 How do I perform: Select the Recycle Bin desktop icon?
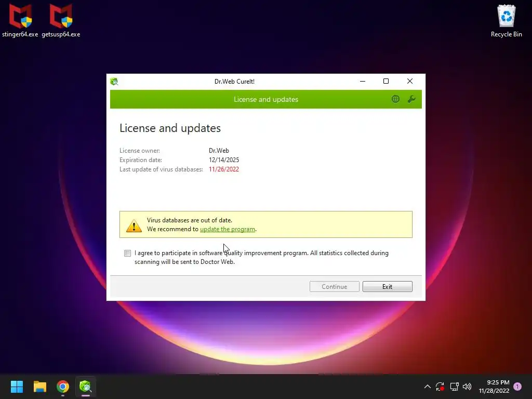point(506,21)
